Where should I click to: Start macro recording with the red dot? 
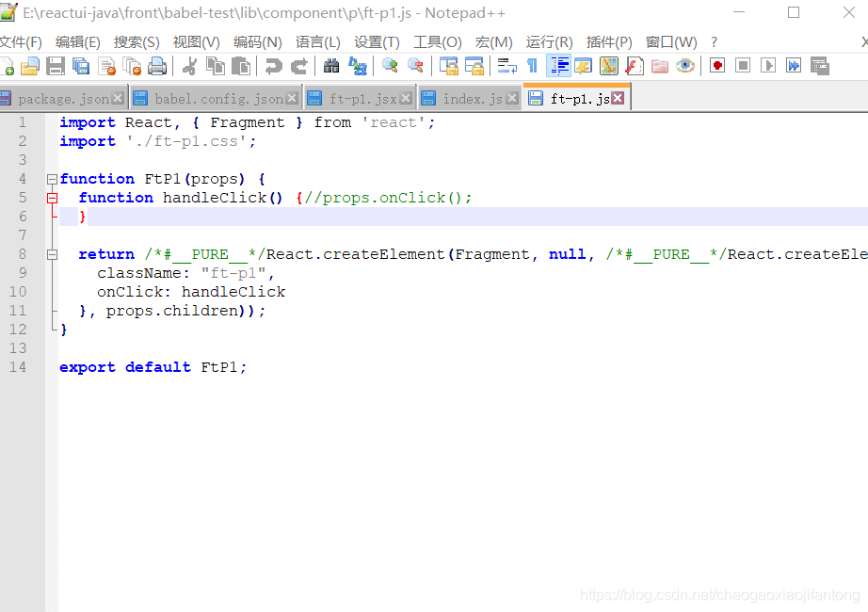[717, 66]
